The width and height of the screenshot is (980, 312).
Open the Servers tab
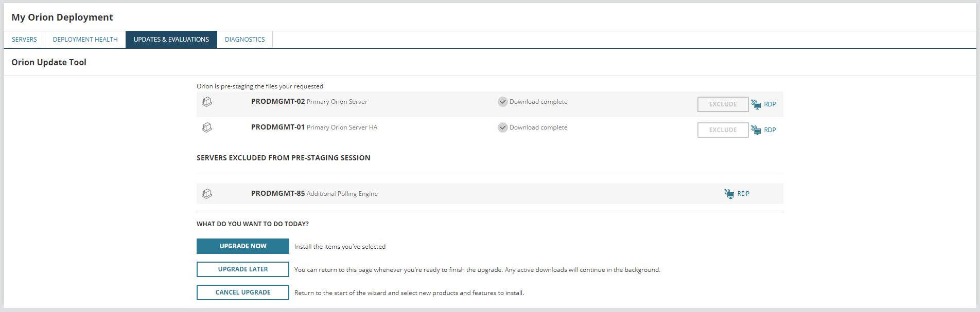(x=24, y=40)
